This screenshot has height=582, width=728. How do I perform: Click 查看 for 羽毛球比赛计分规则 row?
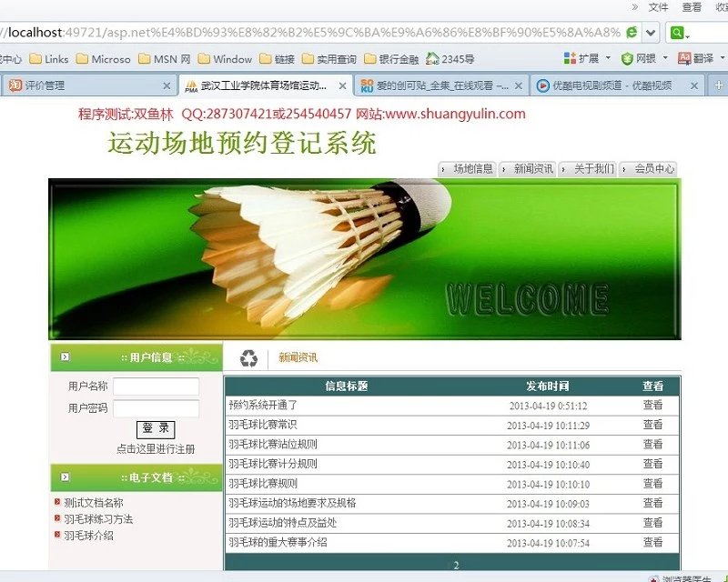pyautogui.click(x=652, y=464)
